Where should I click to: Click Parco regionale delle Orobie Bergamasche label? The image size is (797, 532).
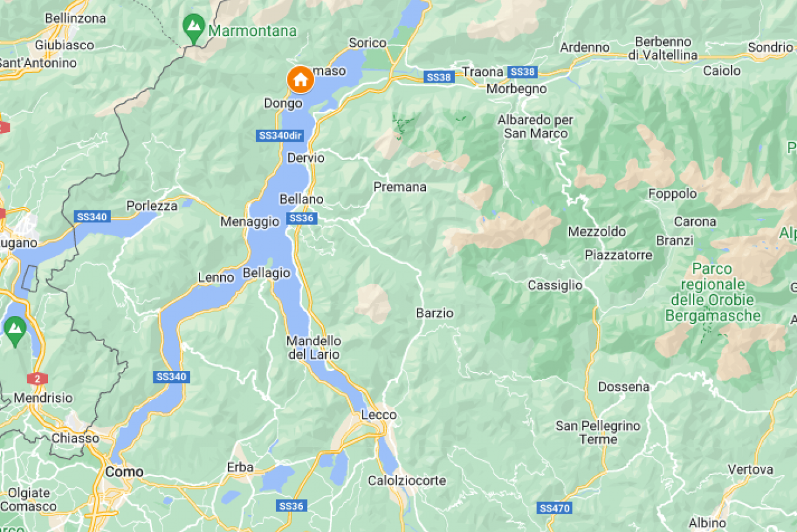(x=713, y=292)
